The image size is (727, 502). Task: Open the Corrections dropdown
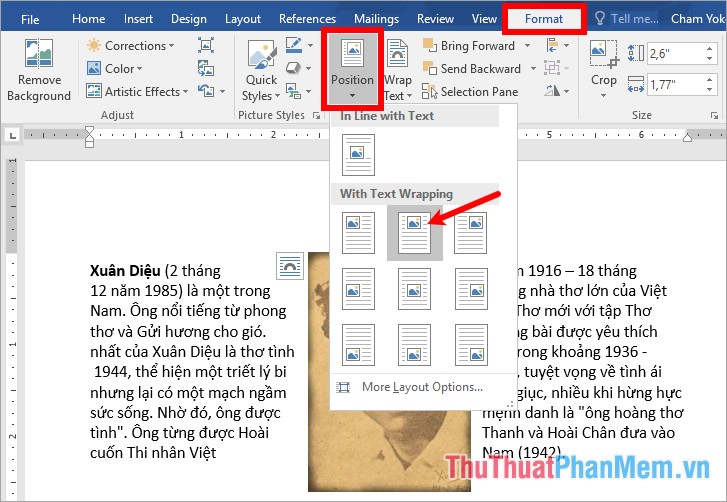click(x=131, y=45)
